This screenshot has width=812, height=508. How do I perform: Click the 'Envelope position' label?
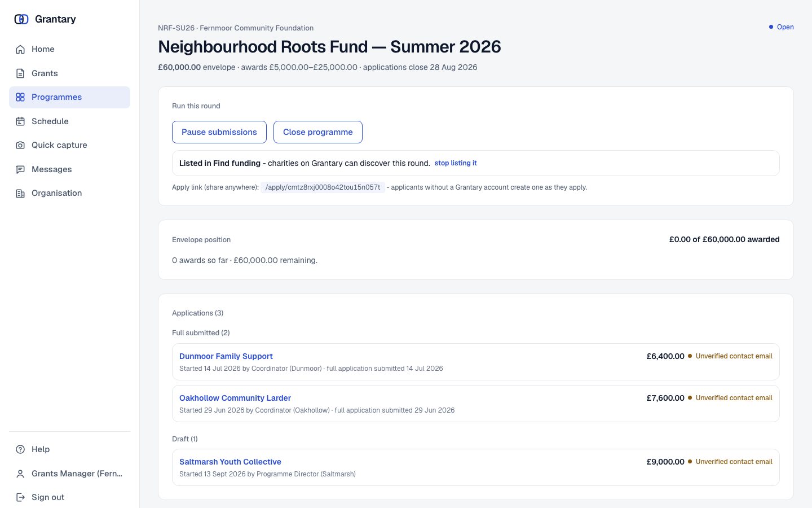tap(201, 240)
